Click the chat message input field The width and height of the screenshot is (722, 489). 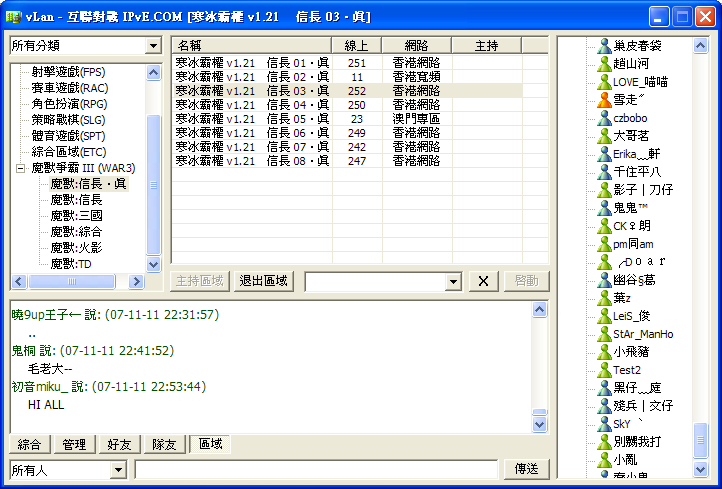[316, 470]
